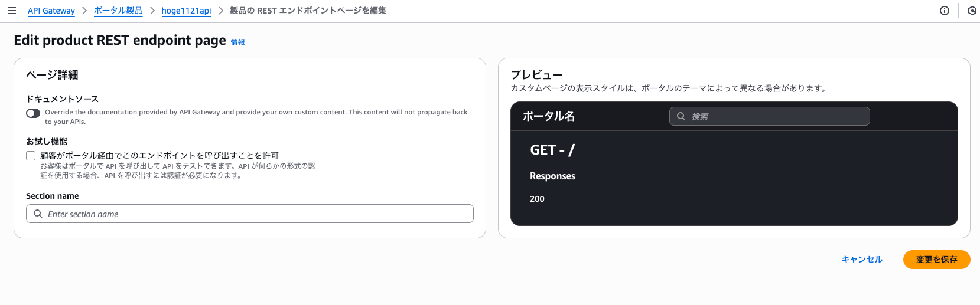Image resolution: width=980 pixels, height=305 pixels.
Task: Go to ポータル製品 breadcrumb
Action: coord(118,11)
